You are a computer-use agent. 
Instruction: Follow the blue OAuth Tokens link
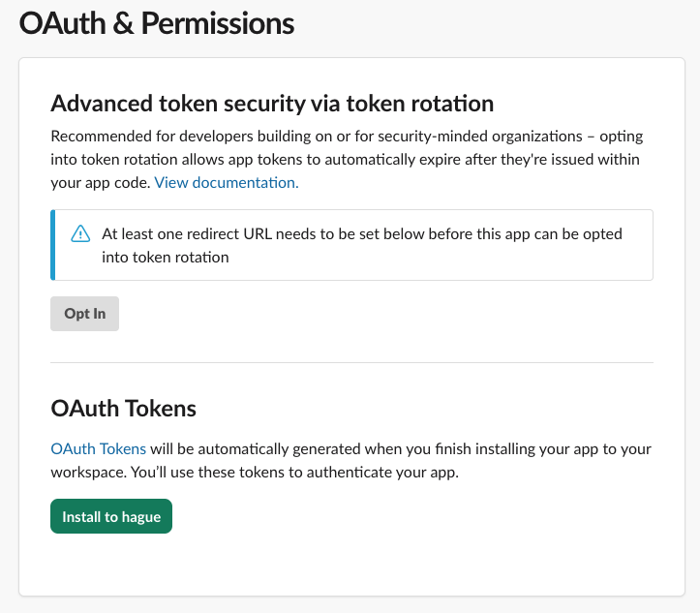pos(98,449)
